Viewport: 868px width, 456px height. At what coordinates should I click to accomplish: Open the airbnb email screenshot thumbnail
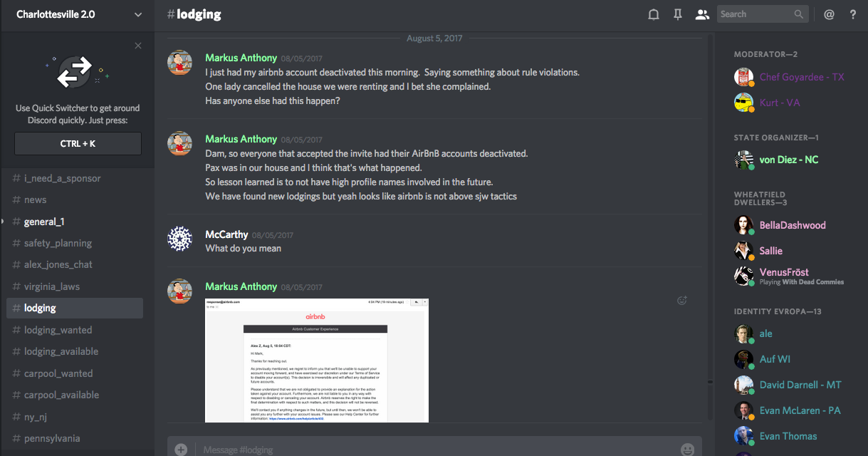317,361
